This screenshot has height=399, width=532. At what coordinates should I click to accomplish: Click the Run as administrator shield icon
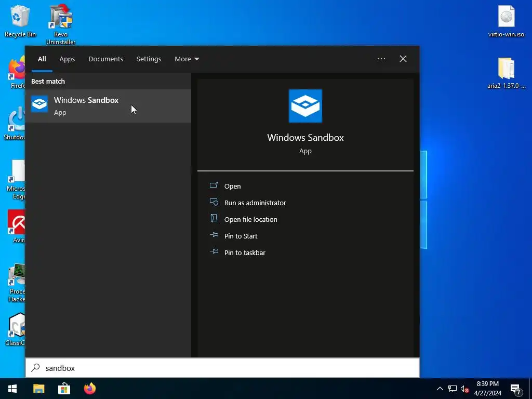click(214, 202)
